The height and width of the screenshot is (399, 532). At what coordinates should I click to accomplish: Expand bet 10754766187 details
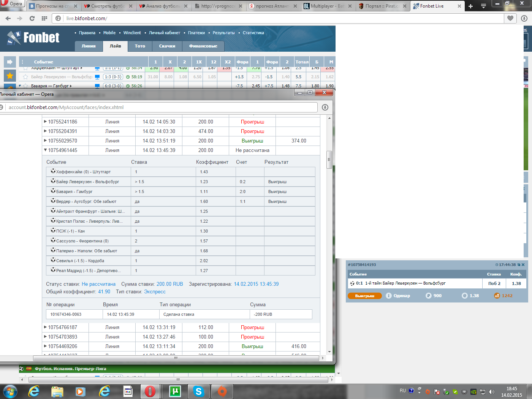tap(45, 327)
